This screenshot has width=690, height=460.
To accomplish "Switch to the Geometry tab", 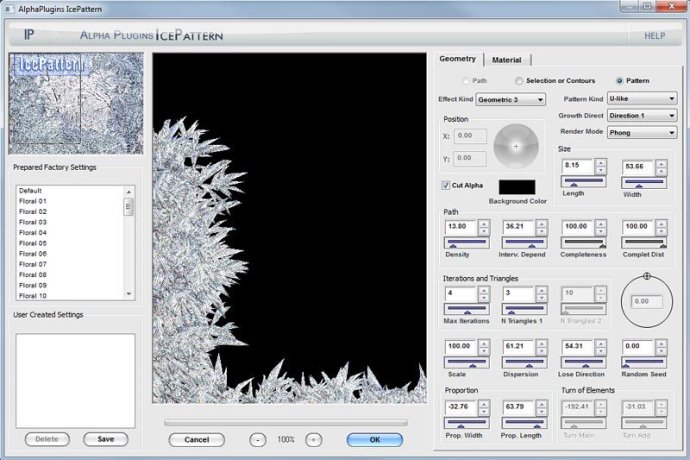I will 458,59.
